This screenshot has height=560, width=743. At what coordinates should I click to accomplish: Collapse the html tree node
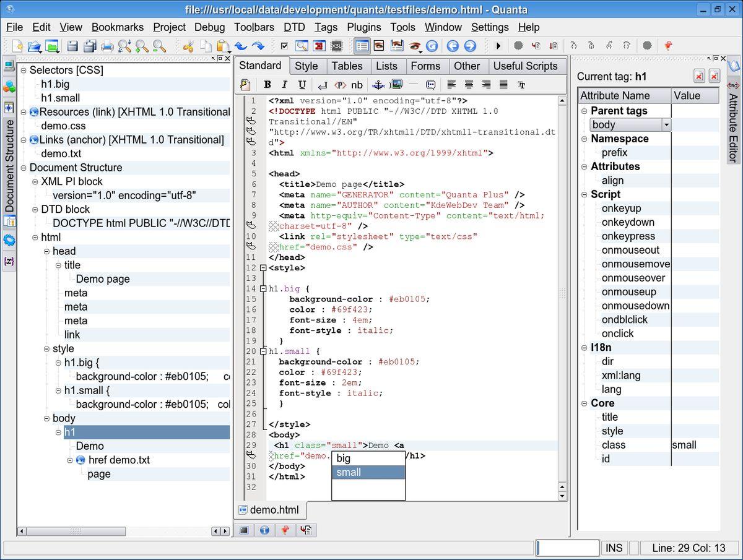pos(35,237)
